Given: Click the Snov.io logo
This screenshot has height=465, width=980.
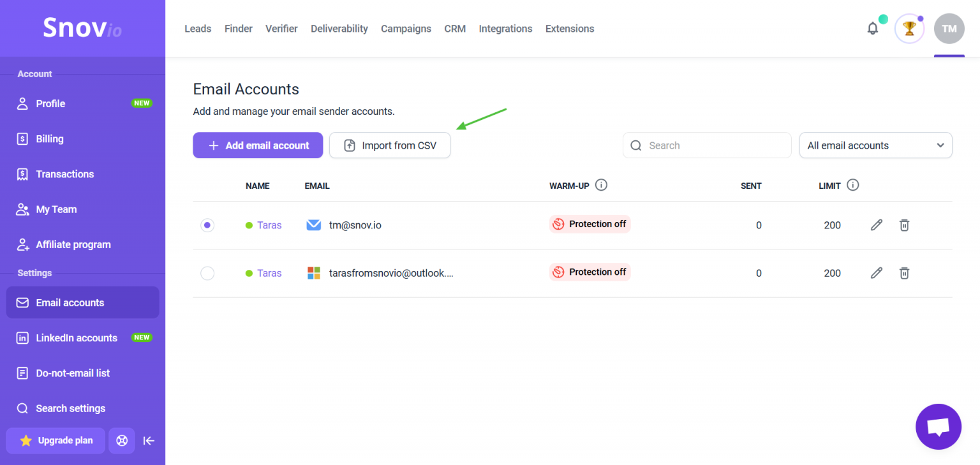Looking at the screenshot, I should coord(82,28).
